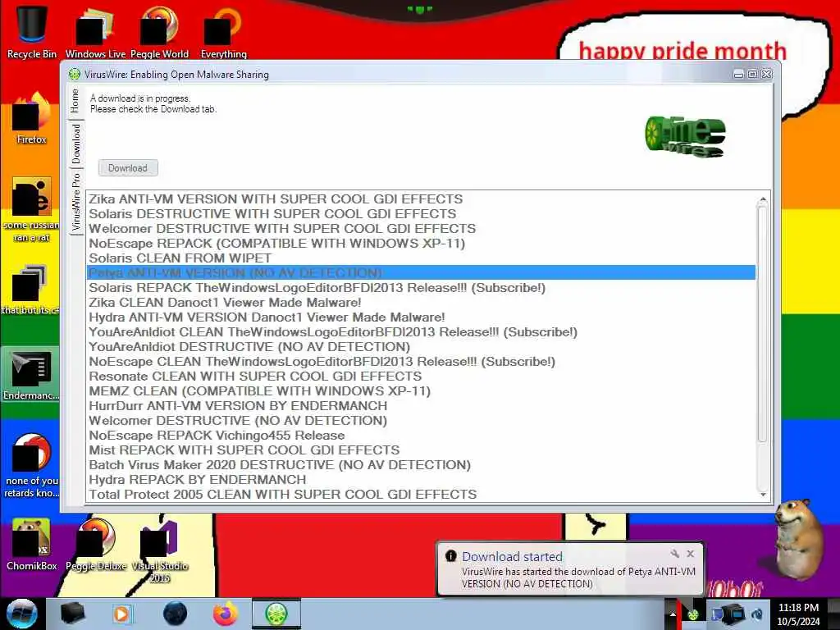The width and height of the screenshot is (840, 630).
Task: Click VirusWire tray icon in notification area
Action: click(693, 614)
